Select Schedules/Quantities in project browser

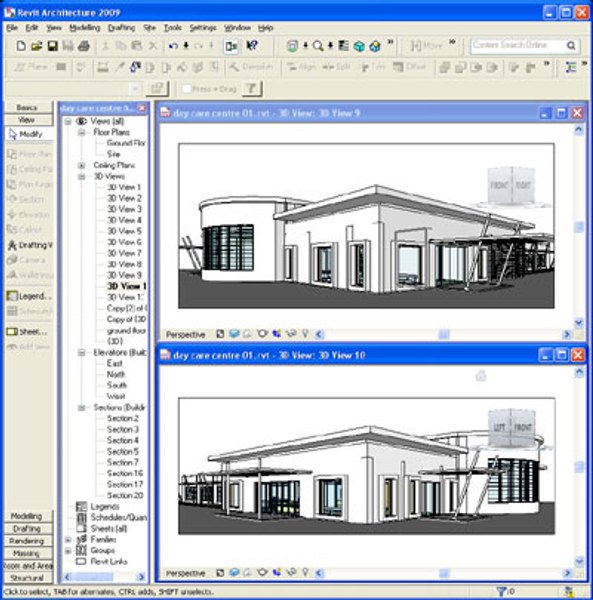[119, 518]
